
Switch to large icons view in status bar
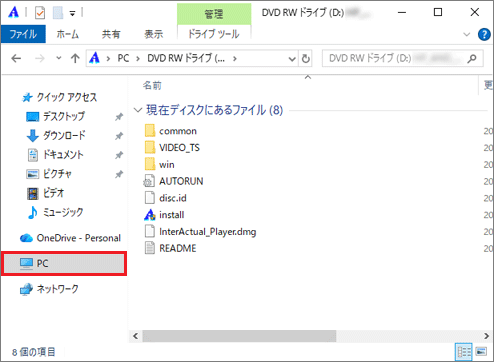pos(481,352)
